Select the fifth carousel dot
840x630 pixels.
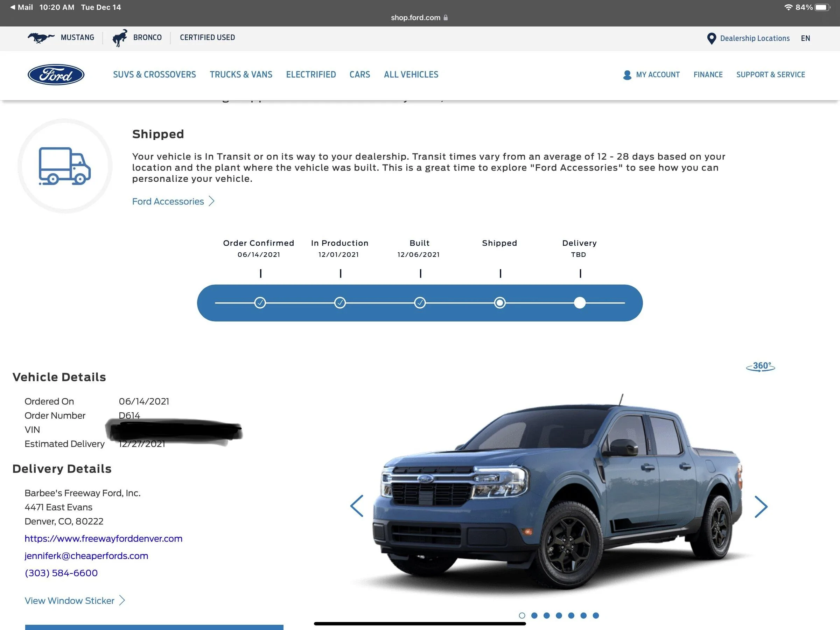coord(571,616)
